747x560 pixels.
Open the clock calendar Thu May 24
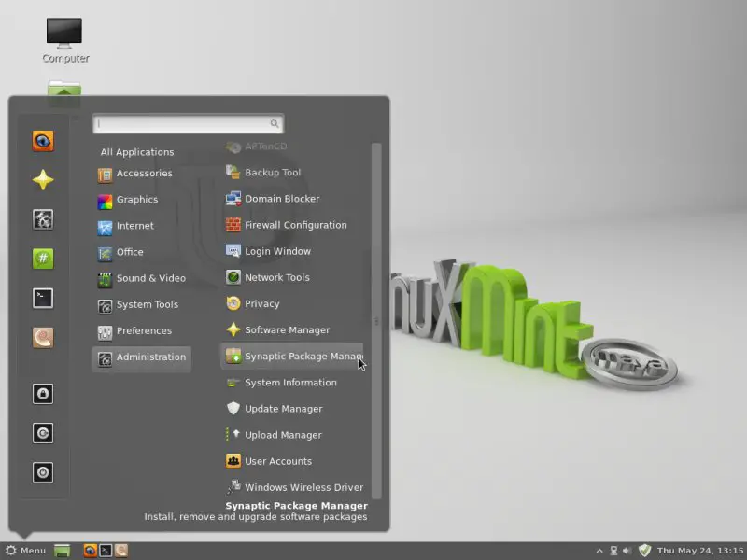pyautogui.click(x=700, y=551)
